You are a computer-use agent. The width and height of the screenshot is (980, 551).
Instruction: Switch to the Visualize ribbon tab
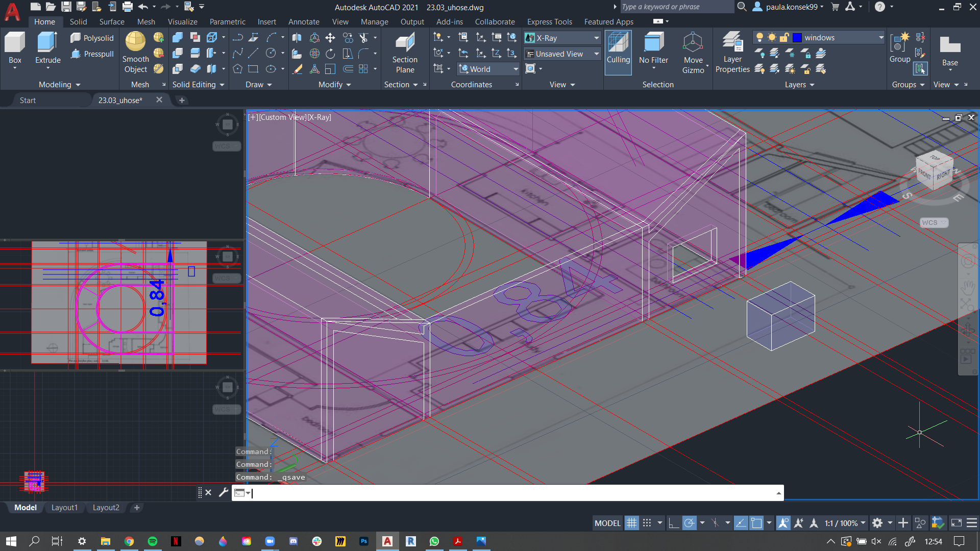182,22
